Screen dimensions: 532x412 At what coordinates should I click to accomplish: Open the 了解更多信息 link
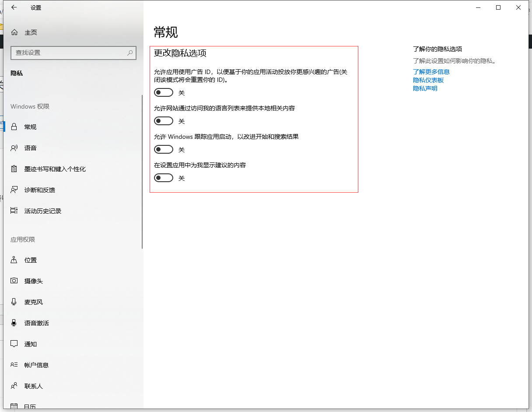click(431, 72)
